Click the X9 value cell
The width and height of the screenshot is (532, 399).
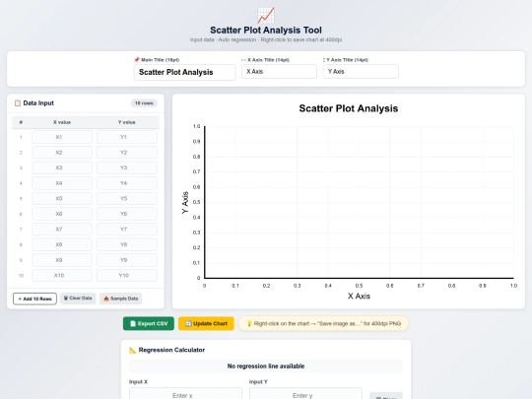62,260
